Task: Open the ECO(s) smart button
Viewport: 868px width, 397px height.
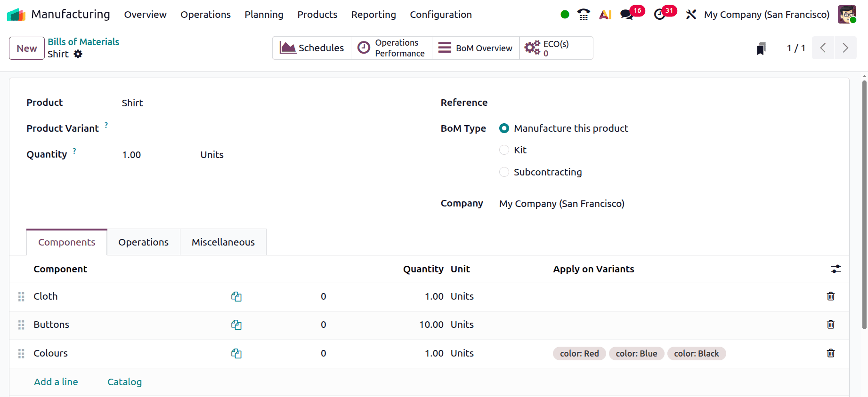Action: point(556,48)
